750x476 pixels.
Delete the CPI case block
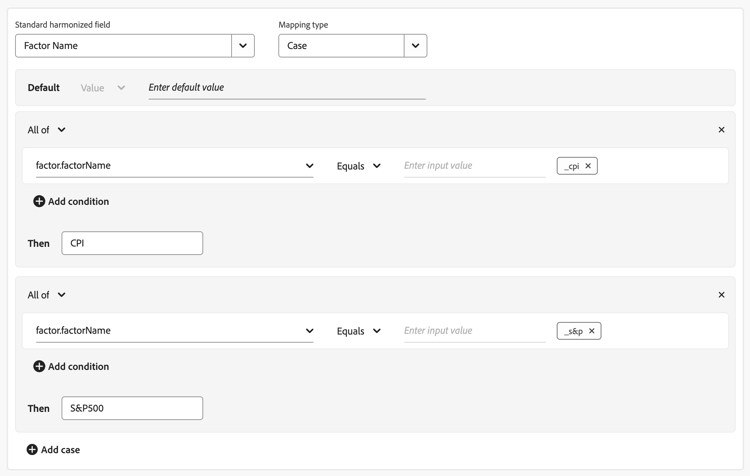(721, 130)
